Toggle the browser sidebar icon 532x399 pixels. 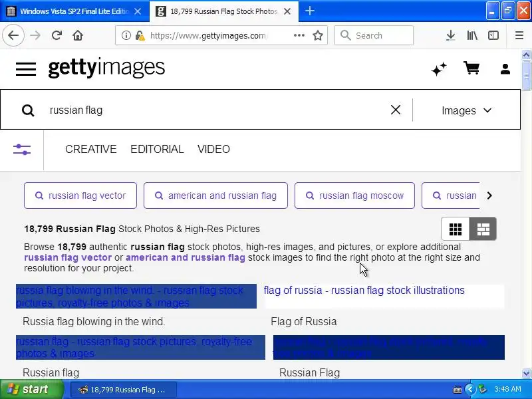[x=493, y=35]
